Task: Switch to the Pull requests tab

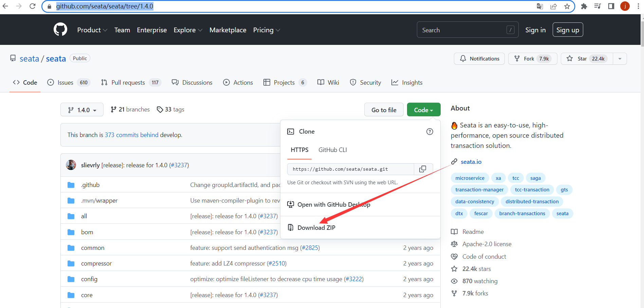Action: [x=131, y=82]
